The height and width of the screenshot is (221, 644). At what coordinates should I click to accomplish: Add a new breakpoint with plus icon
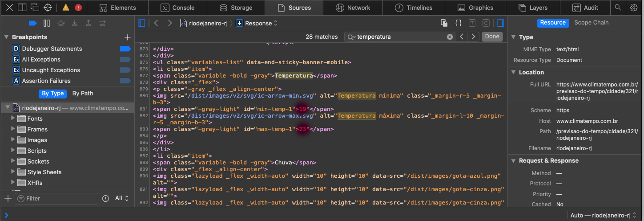tap(128, 37)
